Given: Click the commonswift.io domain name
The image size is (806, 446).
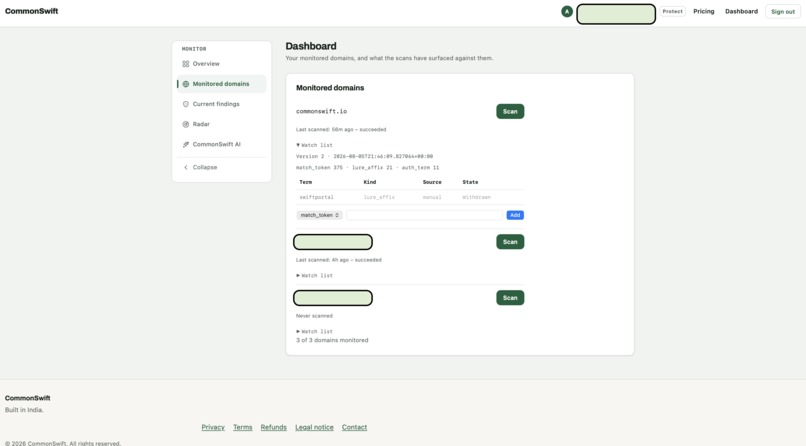Looking at the screenshot, I should pos(321,112).
